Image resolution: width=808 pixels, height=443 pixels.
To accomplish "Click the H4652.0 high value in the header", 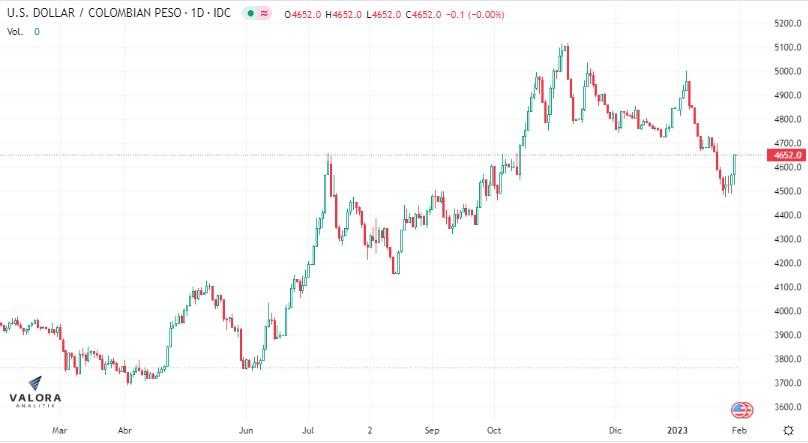I will pyautogui.click(x=344, y=15).
